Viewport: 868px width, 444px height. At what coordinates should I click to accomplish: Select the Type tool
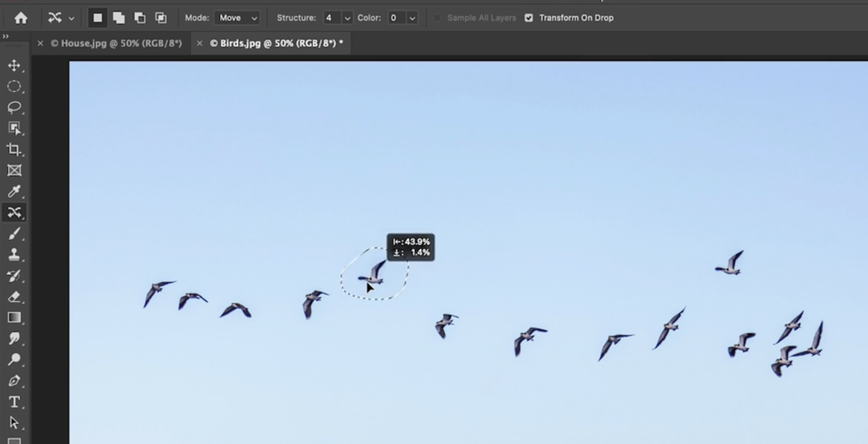(x=14, y=402)
